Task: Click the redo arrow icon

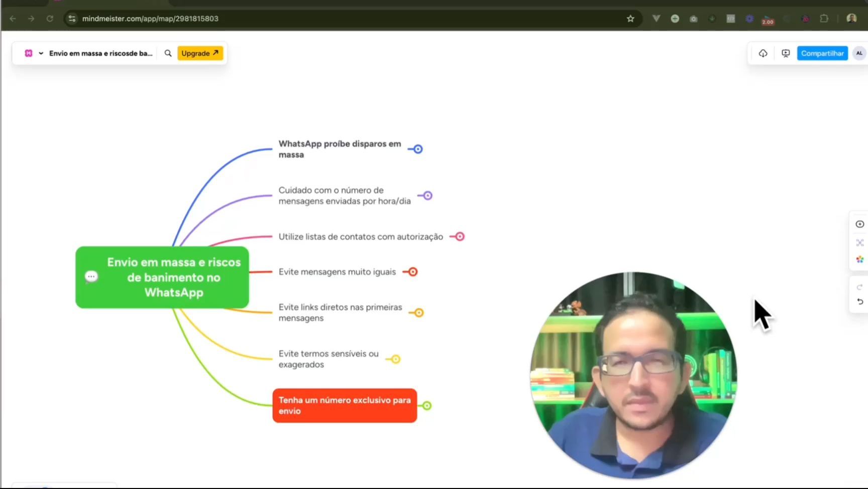Action: tap(859, 287)
